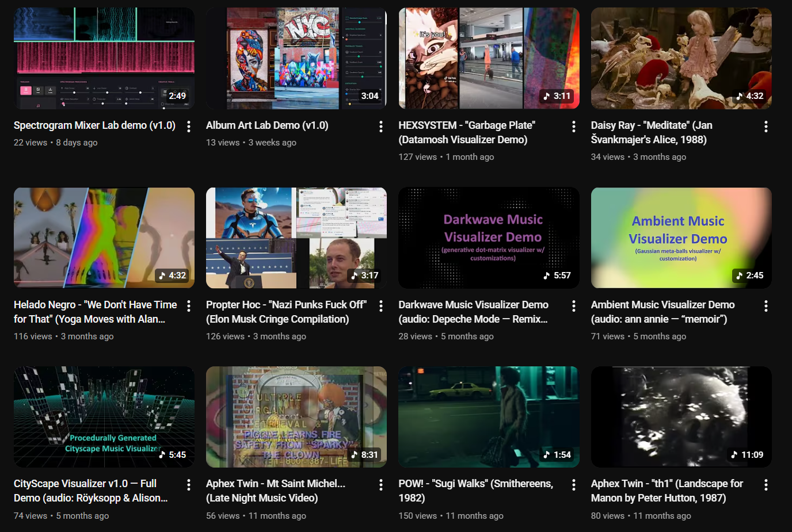The image size is (792, 532).
Task: Play HEXSYSTEM Garbage Plate thumbnail
Action: tap(489, 58)
